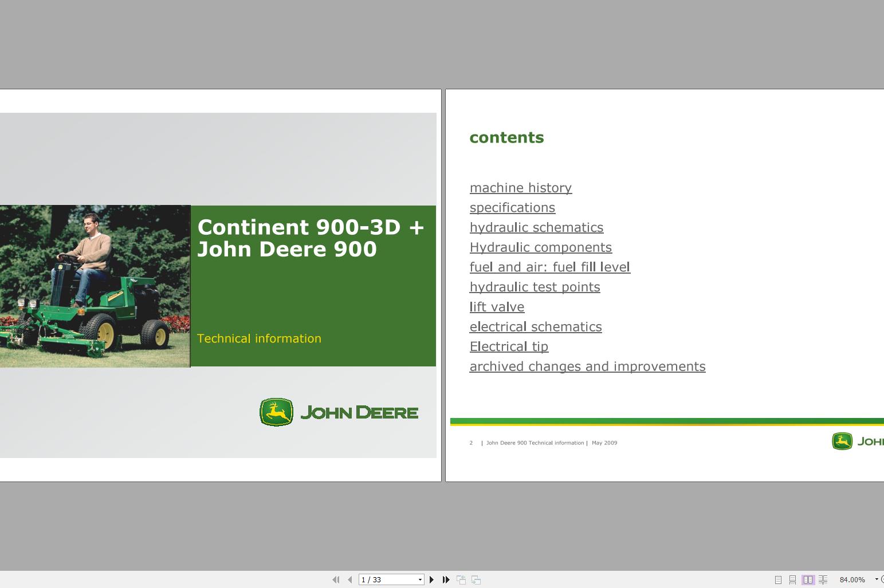Open the specifications link
The image size is (884, 588).
[513, 207]
